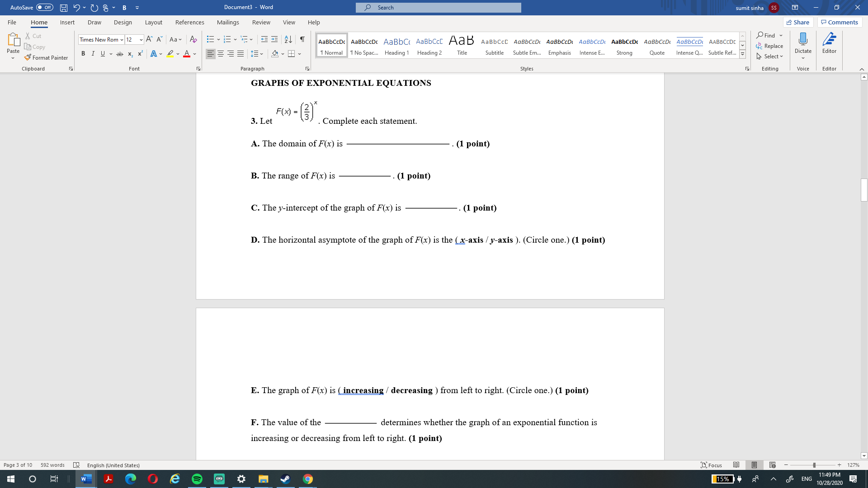The width and height of the screenshot is (868, 488).
Task: Click the Increase Indent icon
Action: click(274, 39)
